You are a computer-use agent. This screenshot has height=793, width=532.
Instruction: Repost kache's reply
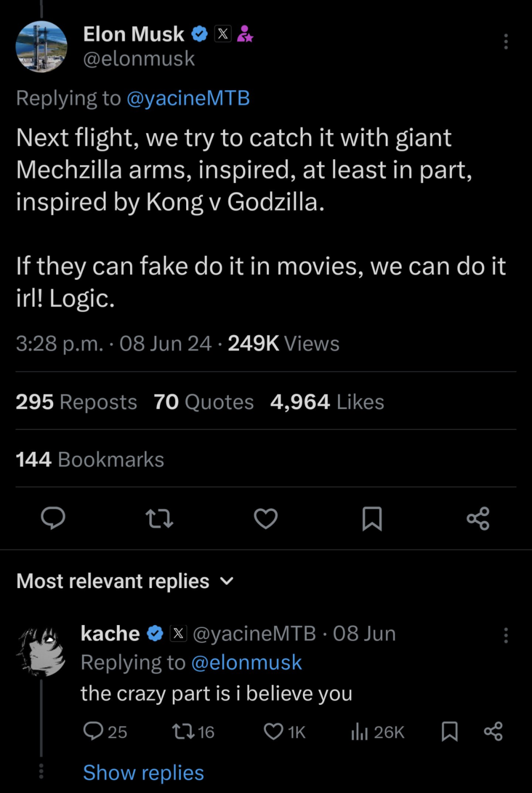pyautogui.click(x=183, y=731)
